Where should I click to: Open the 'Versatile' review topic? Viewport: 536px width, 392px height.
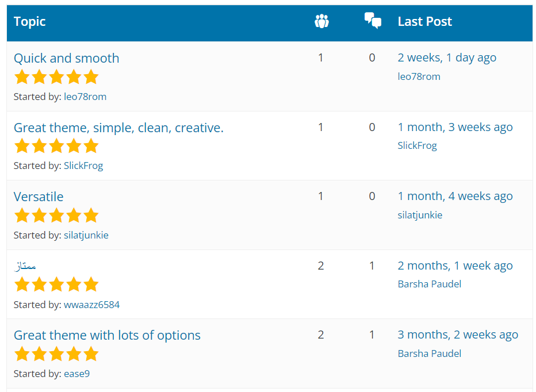pos(39,197)
